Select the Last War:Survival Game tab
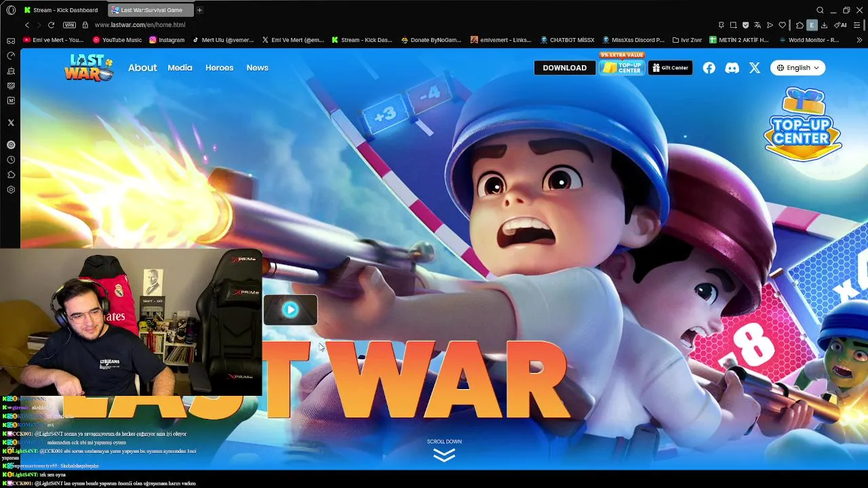Image resolution: width=868 pixels, height=488 pixels. coord(151,10)
